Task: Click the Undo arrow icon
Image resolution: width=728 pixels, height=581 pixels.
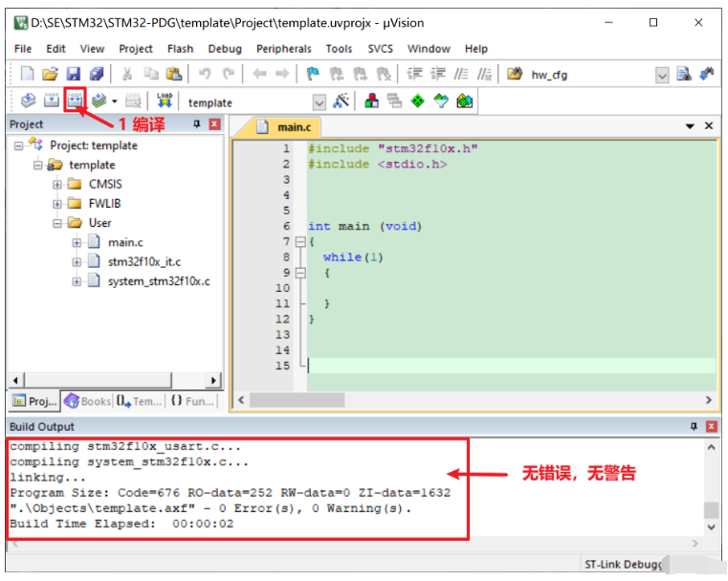Action: click(205, 74)
